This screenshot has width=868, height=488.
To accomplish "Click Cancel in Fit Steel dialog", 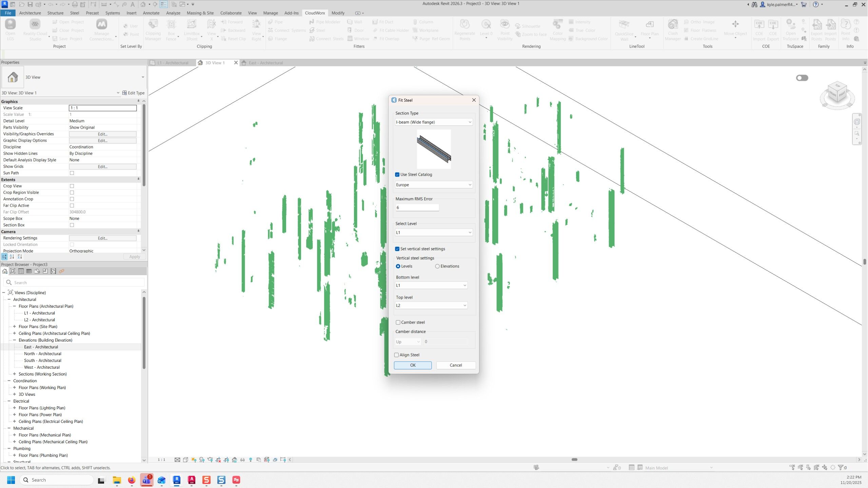I will pyautogui.click(x=456, y=365).
